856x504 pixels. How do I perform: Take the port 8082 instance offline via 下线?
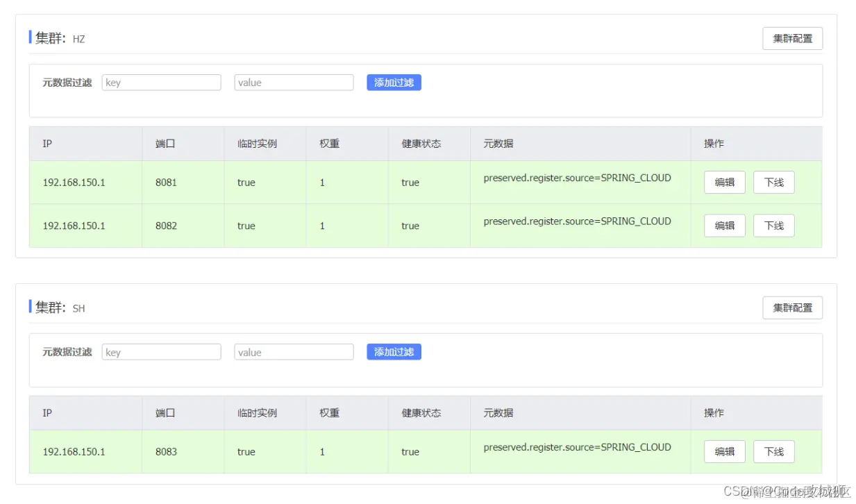tap(773, 225)
